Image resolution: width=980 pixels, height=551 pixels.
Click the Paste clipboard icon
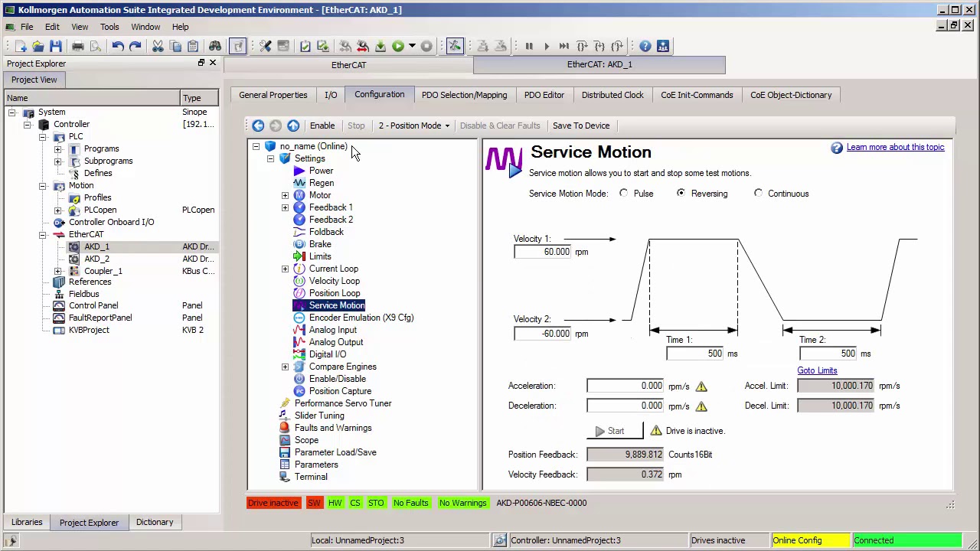193,46
